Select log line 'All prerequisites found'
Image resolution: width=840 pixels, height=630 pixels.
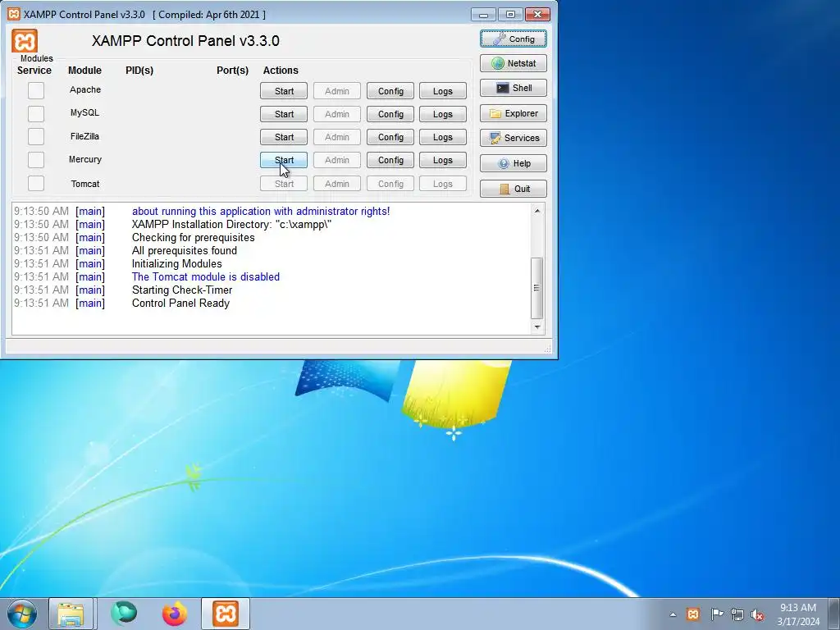(x=185, y=251)
